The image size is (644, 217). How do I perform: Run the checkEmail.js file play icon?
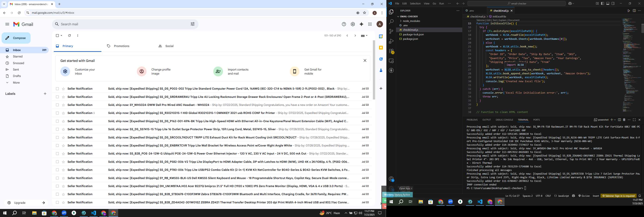pyautogui.click(x=629, y=11)
